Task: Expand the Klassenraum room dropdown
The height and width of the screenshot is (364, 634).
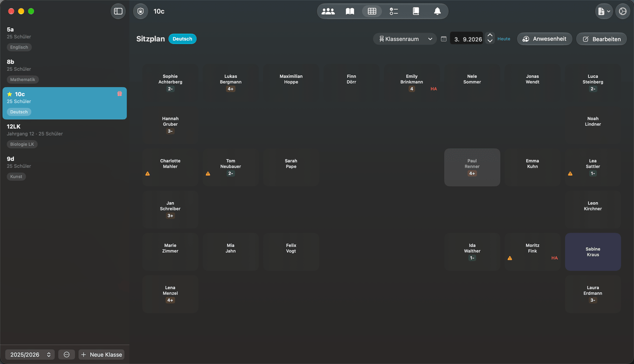Action: 405,39
